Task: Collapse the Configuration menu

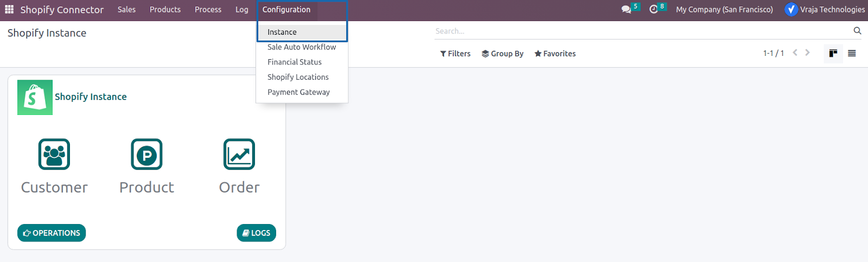Action: click(x=286, y=9)
